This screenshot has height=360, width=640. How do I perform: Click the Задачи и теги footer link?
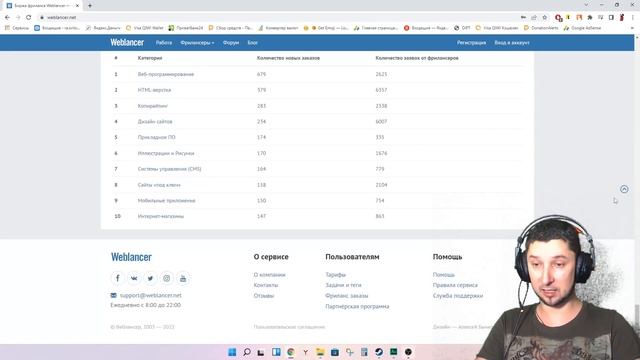coord(343,285)
